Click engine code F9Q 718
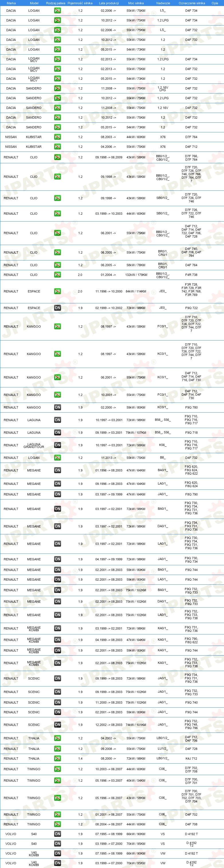224x868 pixels. 191,432
